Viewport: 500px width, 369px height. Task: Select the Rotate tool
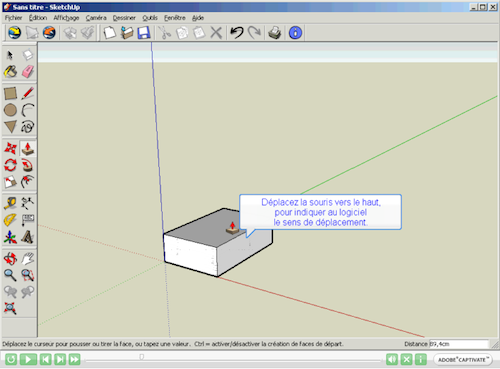[x=10, y=165]
